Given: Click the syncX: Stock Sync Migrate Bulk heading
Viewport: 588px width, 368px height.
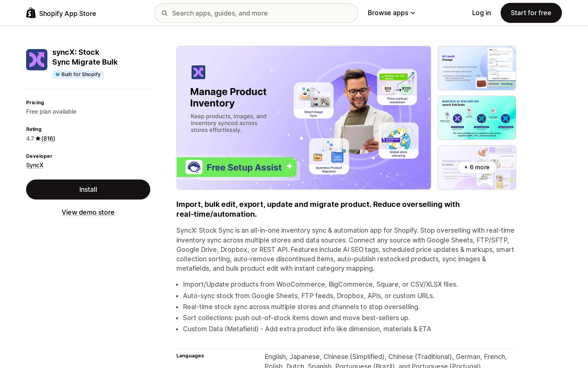Looking at the screenshot, I should coord(85,57).
